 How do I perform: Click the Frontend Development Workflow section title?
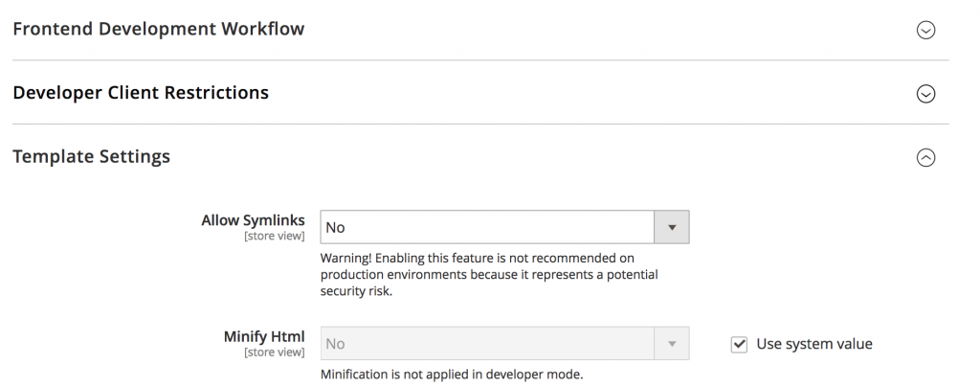point(159,29)
